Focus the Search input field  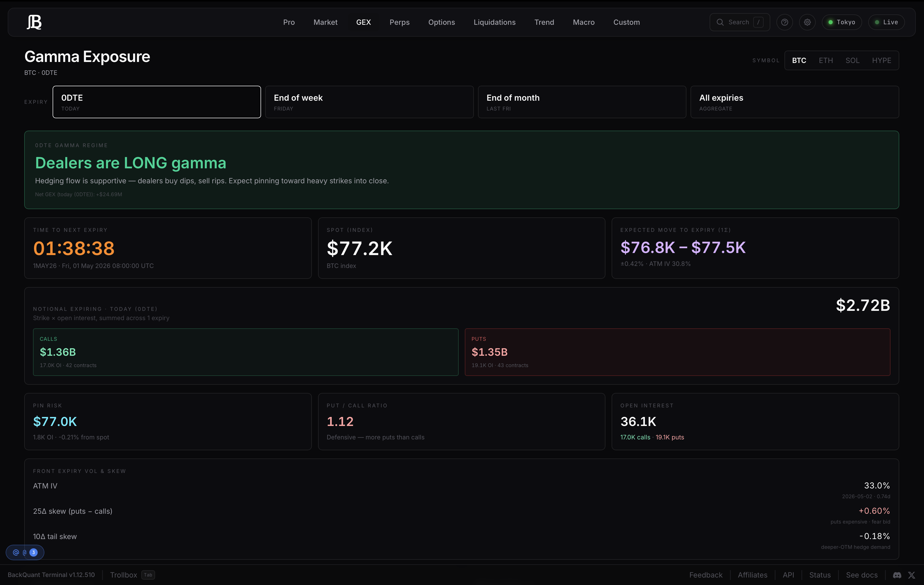(x=739, y=22)
